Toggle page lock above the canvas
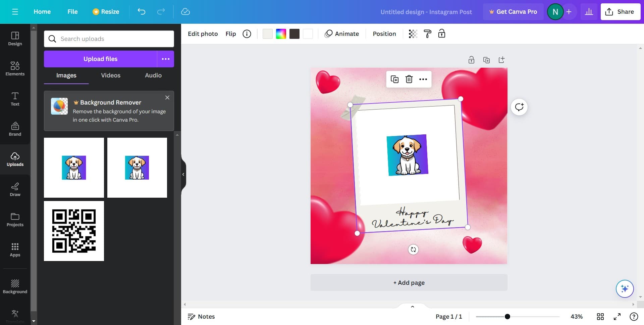 471,60
